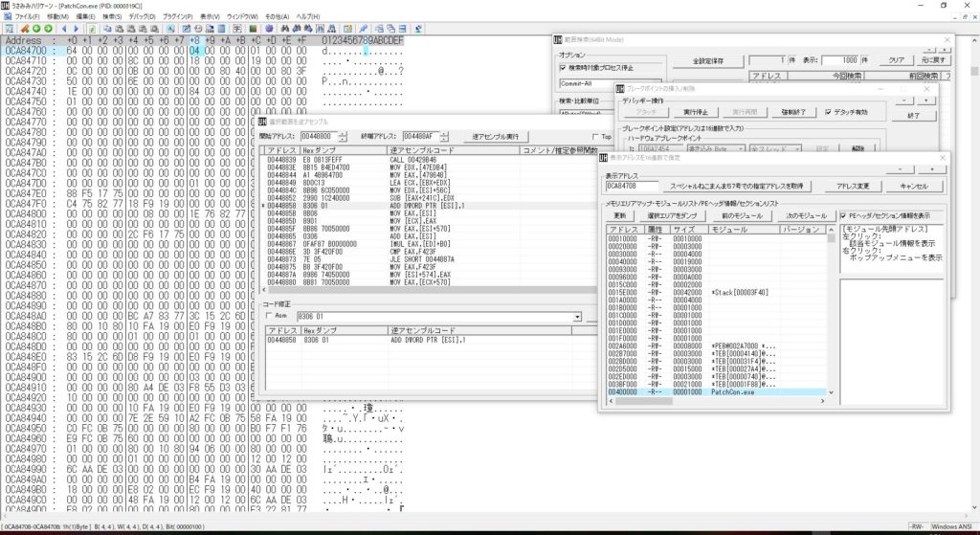
Task: Click the blue pin toolbar icon
Action: tap(363, 29)
